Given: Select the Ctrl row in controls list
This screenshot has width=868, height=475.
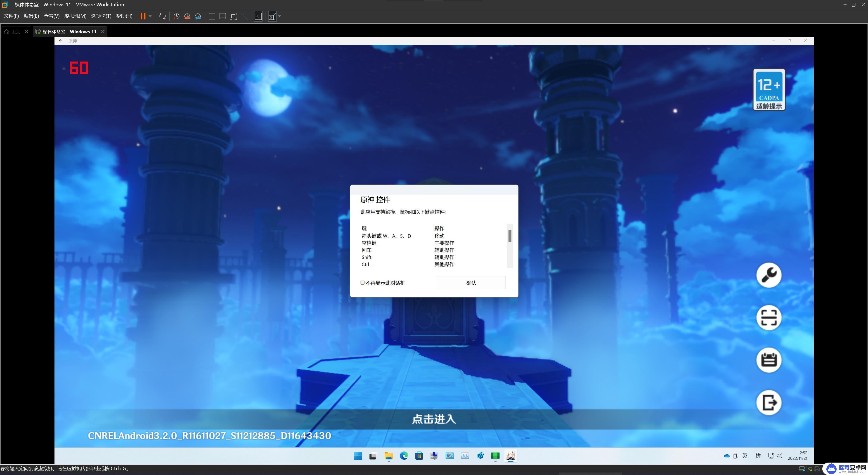Looking at the screenshot, I should tap(433, 264).
